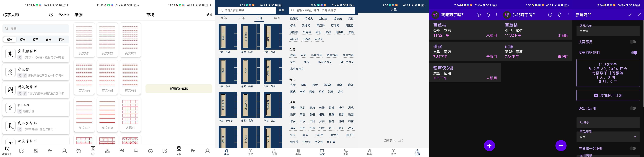Open the 11:32下午 schedule card in 新建药品
The width and height of the screenshot is (644, 157).
608,73
